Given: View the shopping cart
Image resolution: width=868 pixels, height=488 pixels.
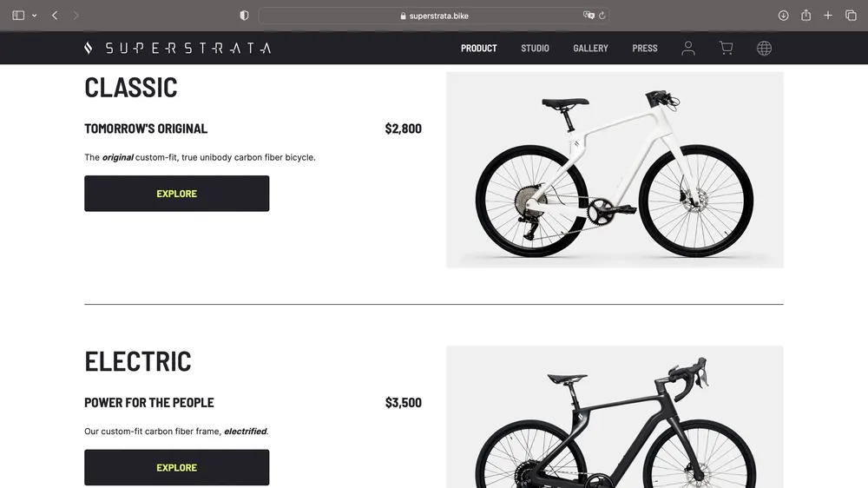Looking at the screenshot, I should point(726,48).
